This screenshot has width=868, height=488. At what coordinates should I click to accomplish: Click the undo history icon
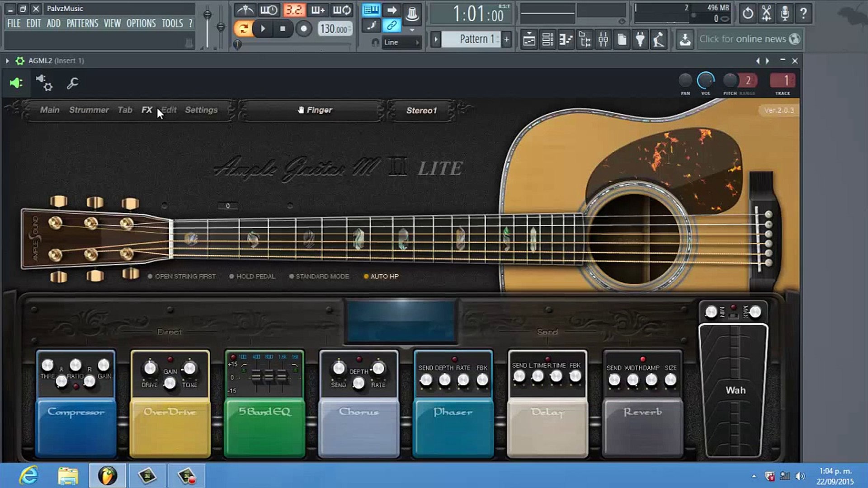pos(748,13)
